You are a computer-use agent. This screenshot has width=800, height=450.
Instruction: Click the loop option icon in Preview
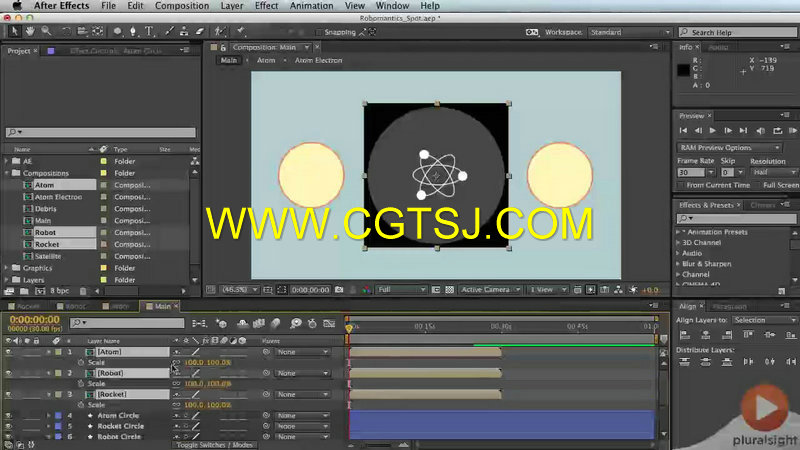(x=777, y=131)
